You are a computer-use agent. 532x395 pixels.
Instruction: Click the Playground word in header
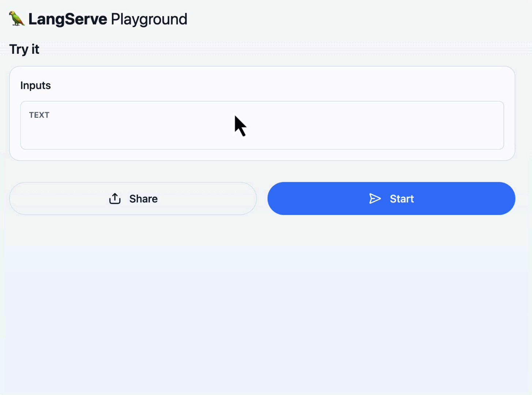pos(149,19)
